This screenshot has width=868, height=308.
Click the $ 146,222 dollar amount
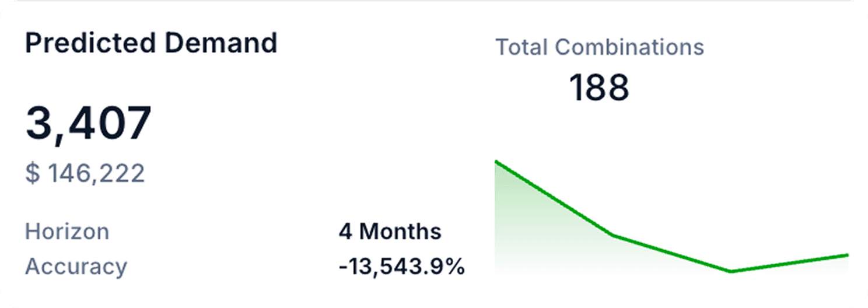(85, 174)
